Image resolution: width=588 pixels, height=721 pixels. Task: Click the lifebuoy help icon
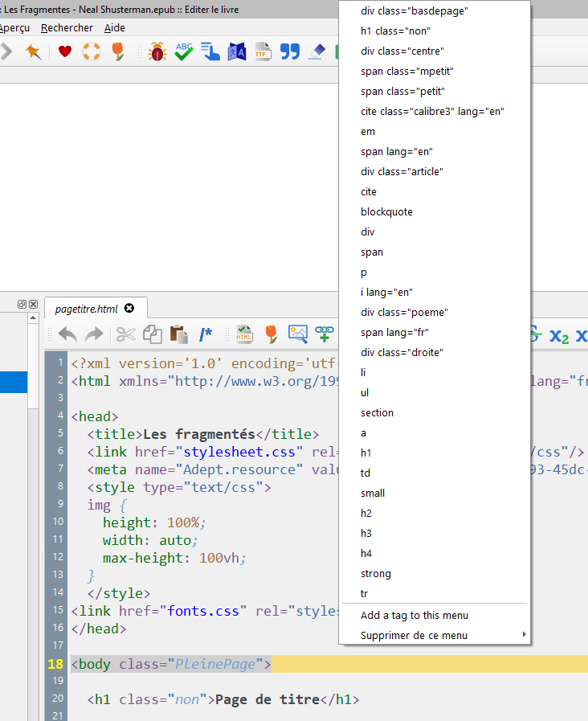(x=92, y=52)
